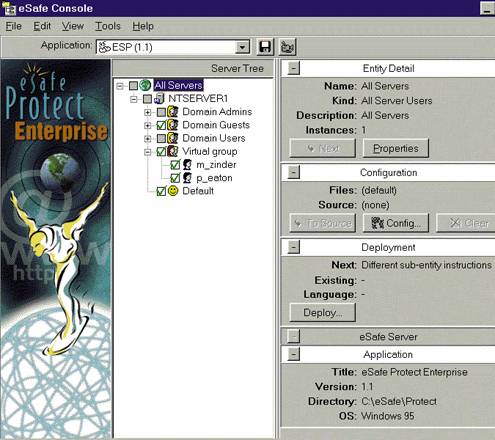
Task: Click the p_eaton user icon
Action: pos(187,178)
